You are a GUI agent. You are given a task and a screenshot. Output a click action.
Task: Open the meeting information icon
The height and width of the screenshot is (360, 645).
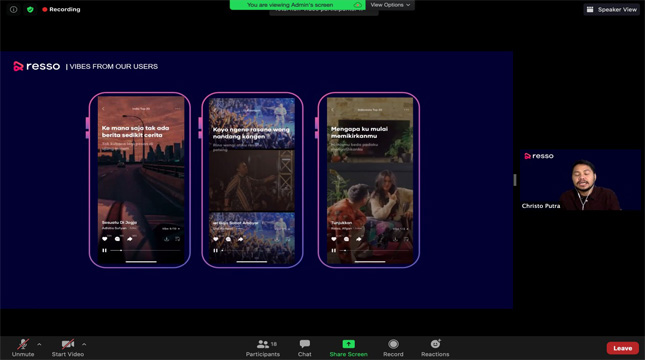(x=14, y=9)
